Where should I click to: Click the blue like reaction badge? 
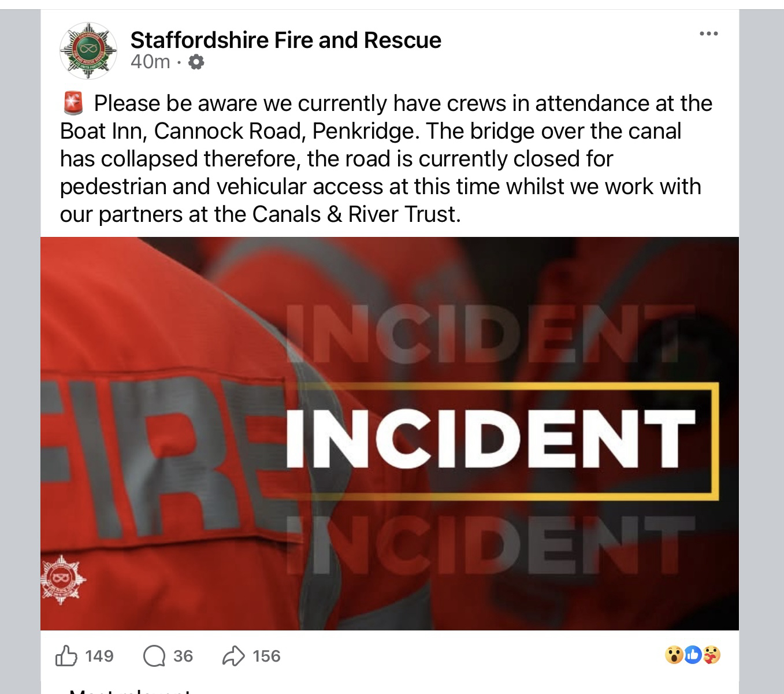click(x=693, y=655)
